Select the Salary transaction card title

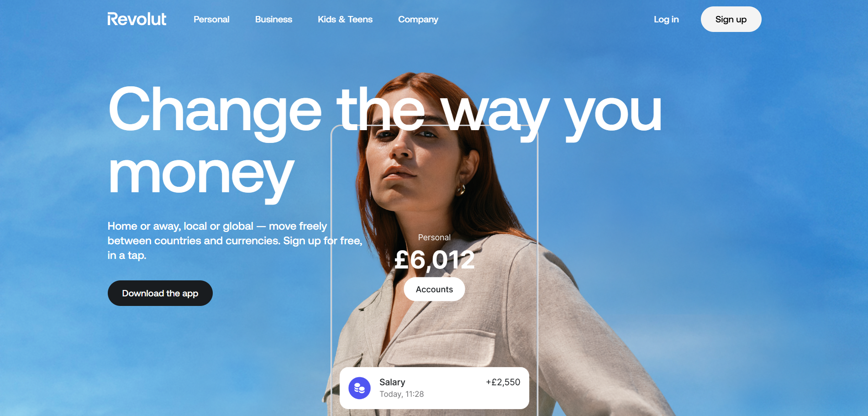pyautogui.click(x=392, y=382)
